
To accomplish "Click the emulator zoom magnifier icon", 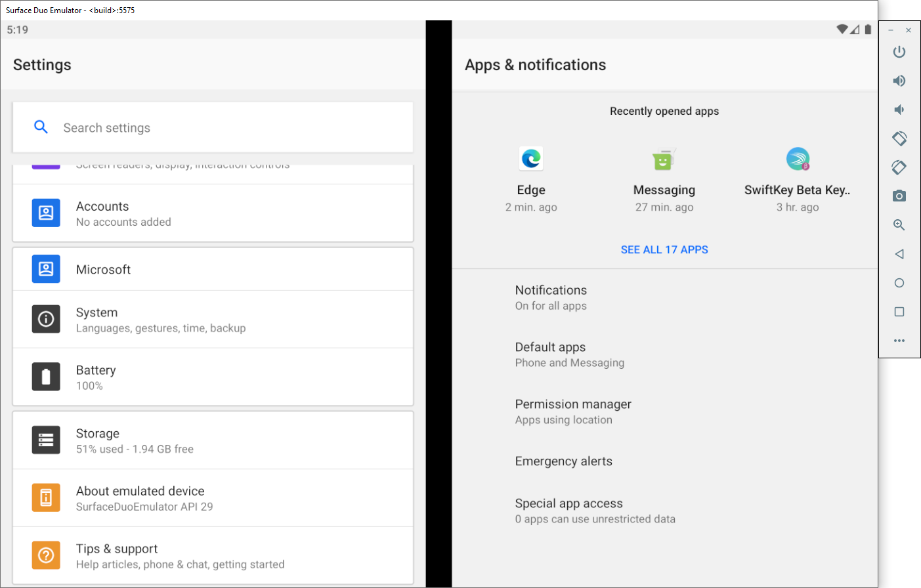I will pos(899,225).
